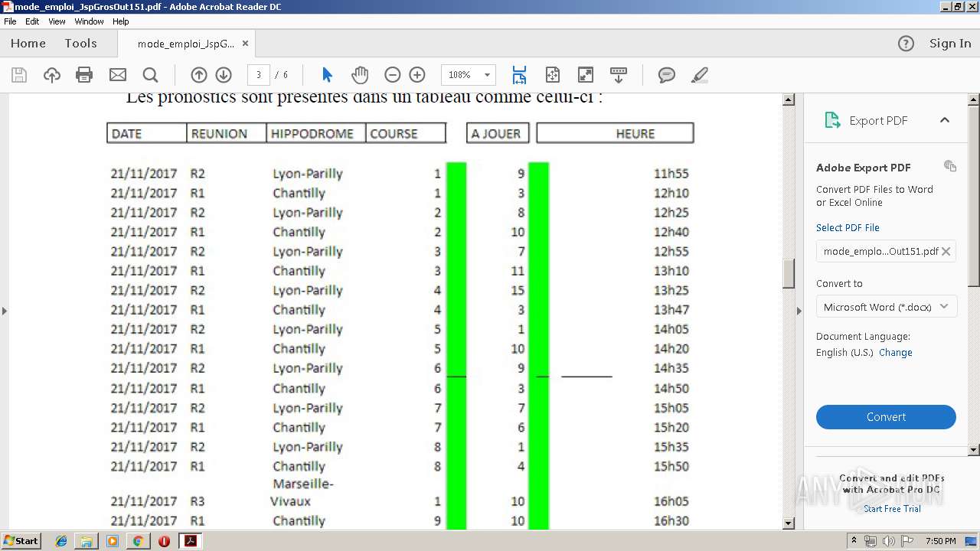Choose the selection arrow tool
The height and width of the screenshot is (551, 980).
click(328, 75)
